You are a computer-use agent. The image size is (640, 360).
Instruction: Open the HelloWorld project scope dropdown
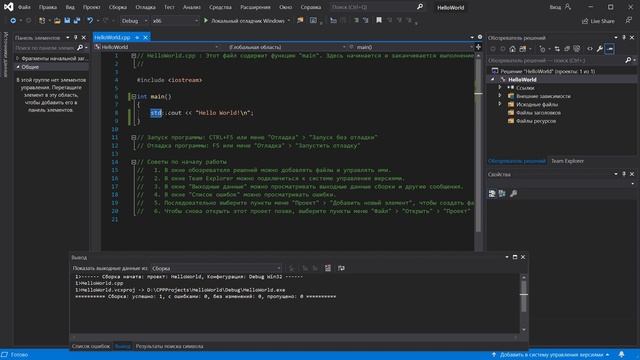(157, 47)
